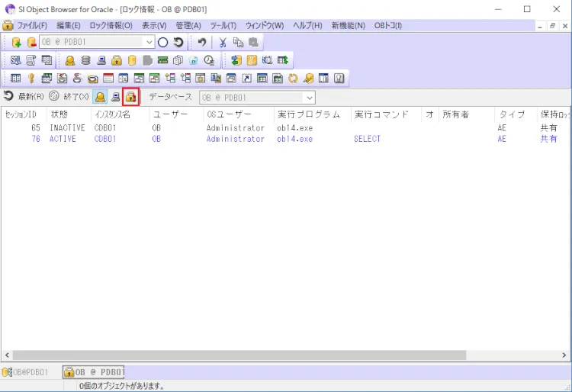Open the ウィンドウ(W) menu

click(x=265, y=25)
